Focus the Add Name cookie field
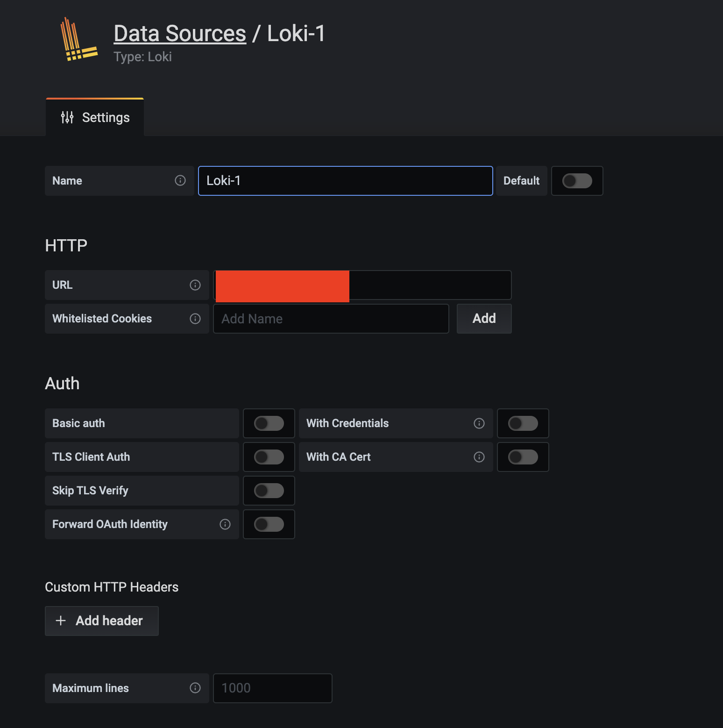Image resolution: width=723 pixels, height=728 pixels. (331, 319)
